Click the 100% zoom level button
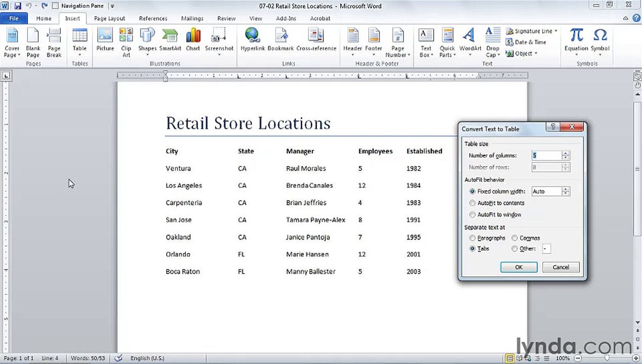Viewport: 642px width, 364px height. pos(563,358)
